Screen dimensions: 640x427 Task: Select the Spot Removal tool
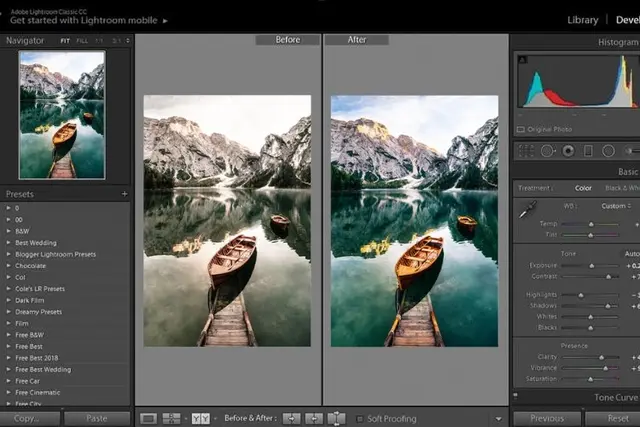coord(548,151)
